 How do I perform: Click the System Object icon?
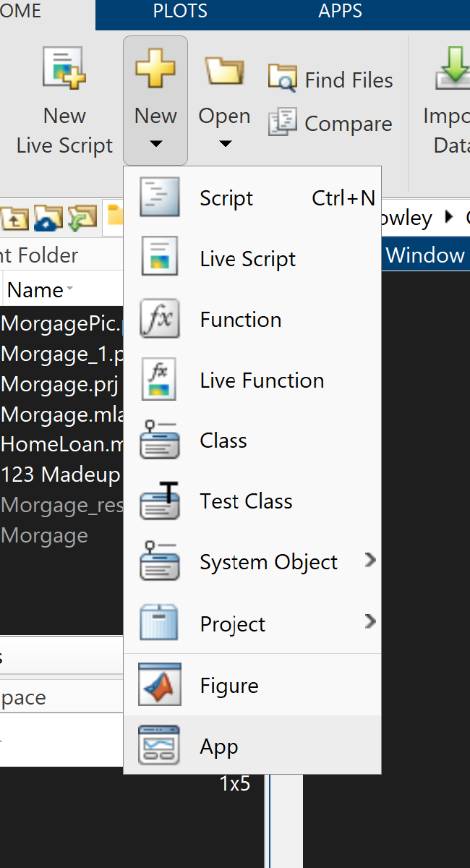160,561
